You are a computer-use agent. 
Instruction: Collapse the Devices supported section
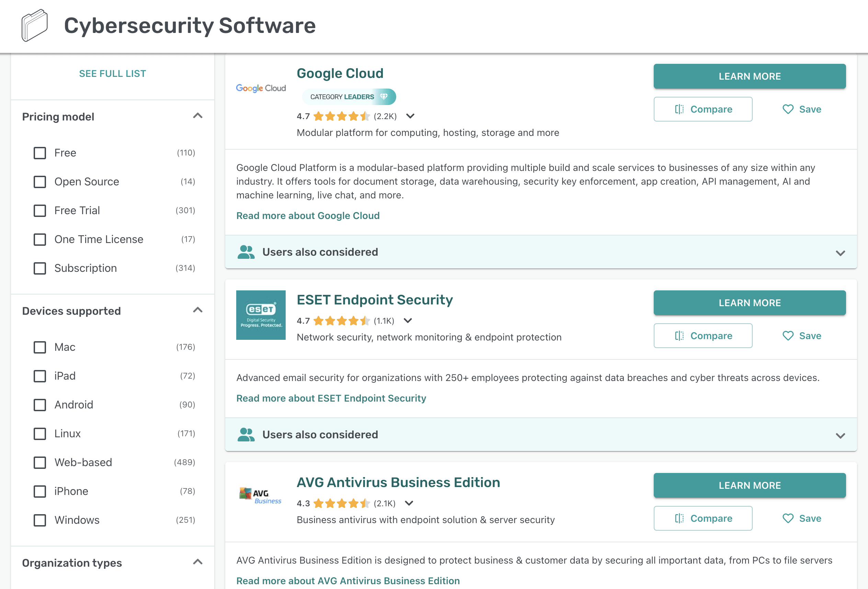point(198,310)
